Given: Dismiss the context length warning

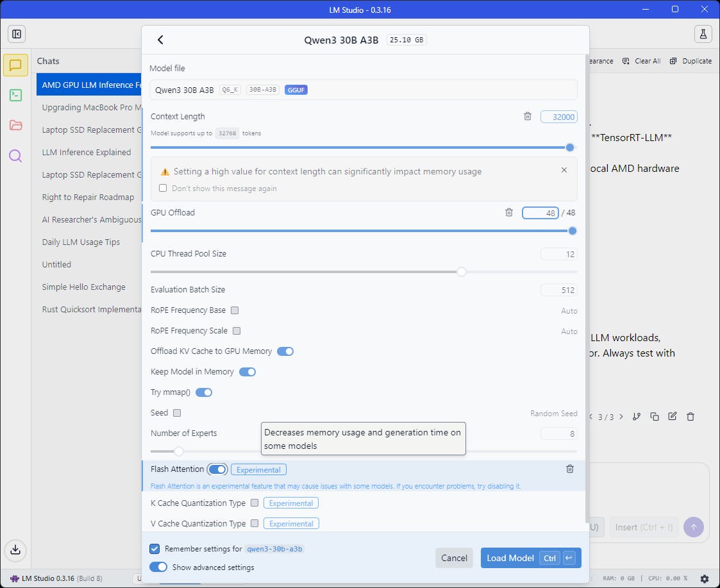Looking at the screenshot, I should tap(564, 170).
